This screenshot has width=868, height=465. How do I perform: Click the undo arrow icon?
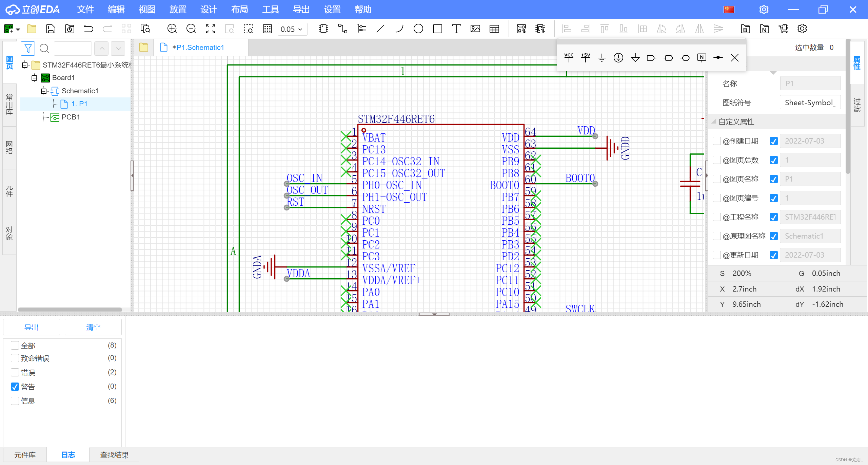[88, 29]
